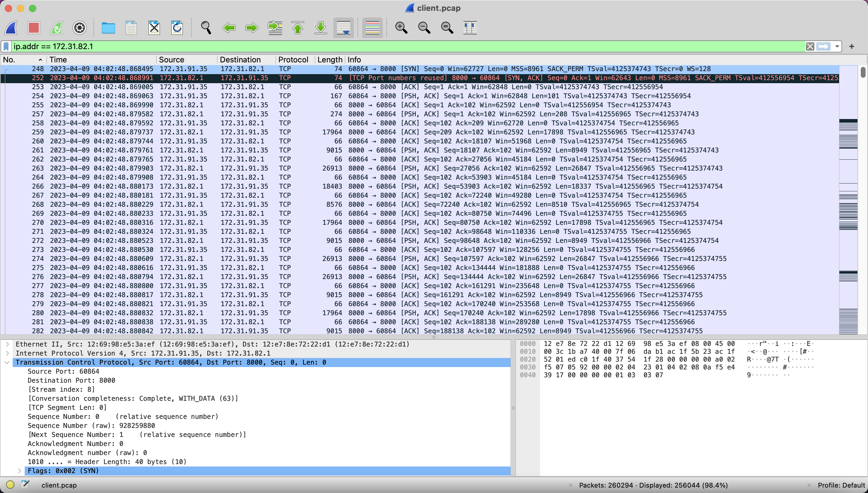
Task: Open the display filter history dropdown
Action: click(x=837, y=46)
